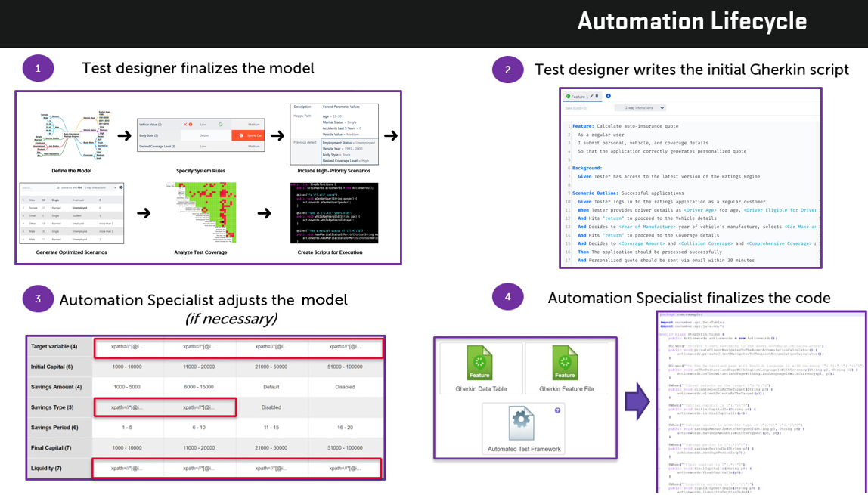Click the '21000 - 50000' value in Final Capital row
The height and width of the screenshot is (495, 868).
(271, 448)
